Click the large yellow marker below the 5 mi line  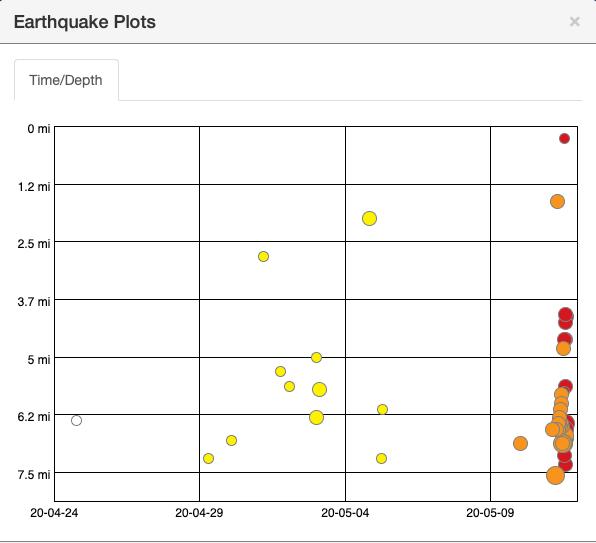coord(319,389)
